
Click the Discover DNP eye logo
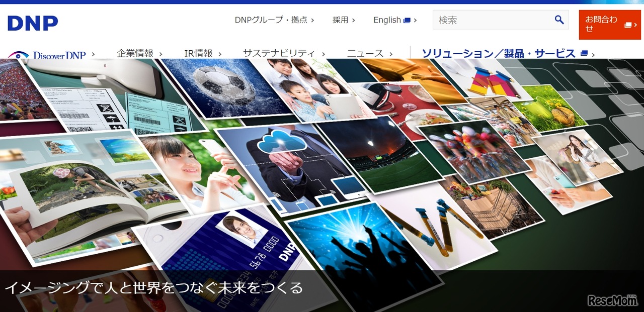[18, 55]
